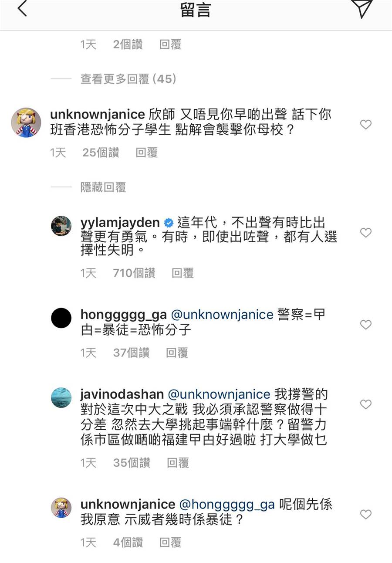Open javinodashan's ocean avatar
Viewport: 392px width, 563px height.
click(61, 397)
